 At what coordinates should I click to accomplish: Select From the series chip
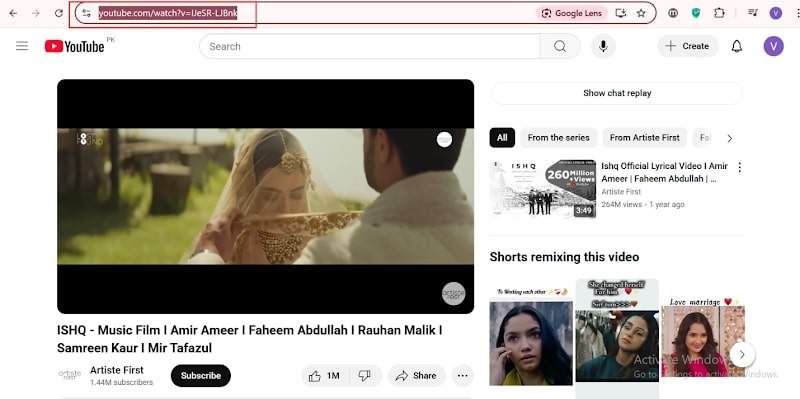[558, 138]
